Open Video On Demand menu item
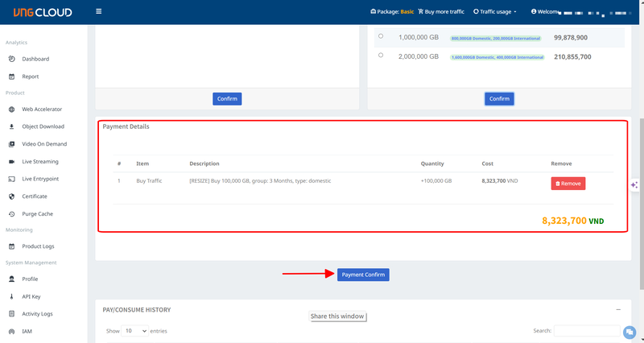Image resolution: width=644 pixels, height=343 pixels. (x=44, y=144)
